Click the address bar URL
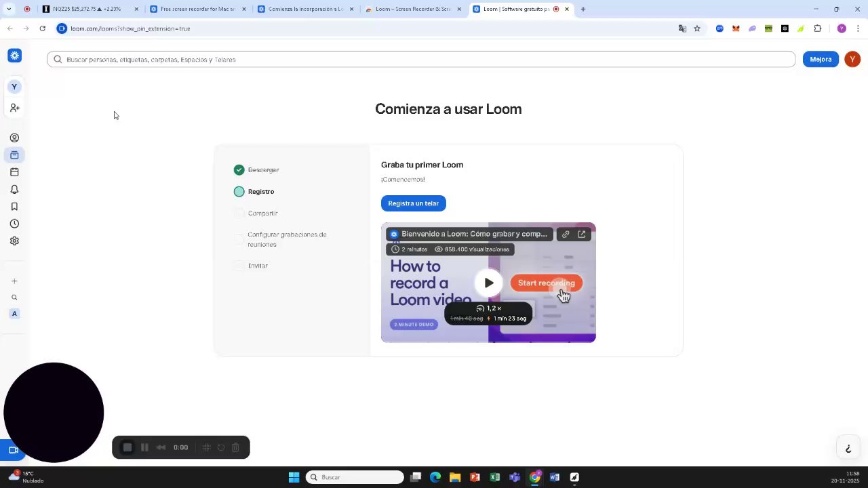This screenshot has width=868, height=488. tap(130, 28)
